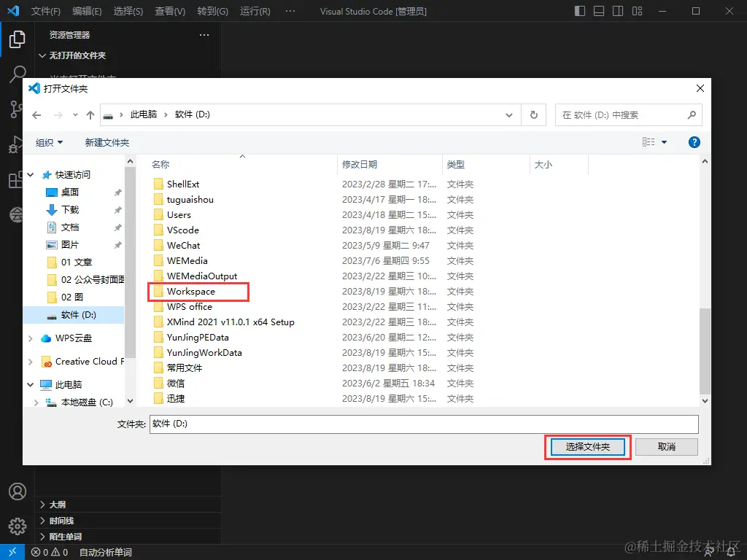Open the 文件(F) menu
Image resolution: width=747 pixels, height=560 pixels.
(x=46, y=11)
